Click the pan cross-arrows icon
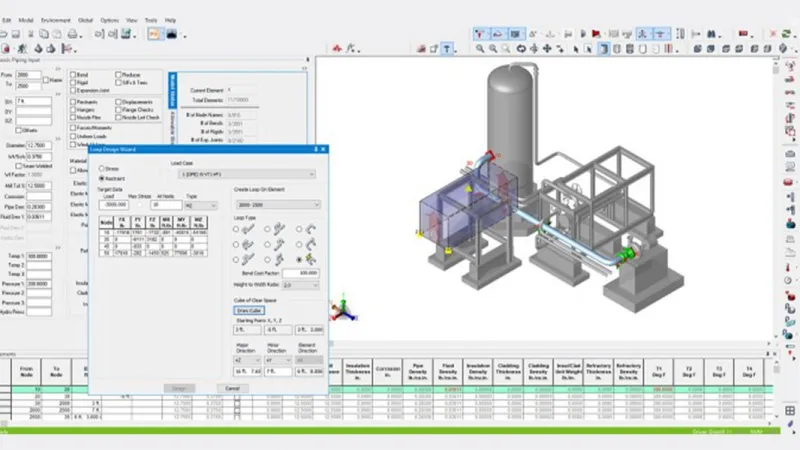This screenshot has height=450, width=800. coord(547,48)
